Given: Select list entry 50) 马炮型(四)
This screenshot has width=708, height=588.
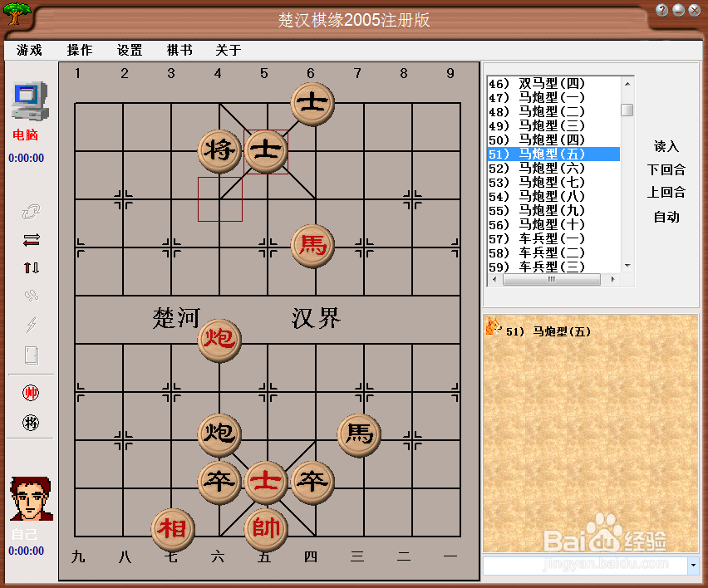Looking at the screenshot, I should pos(553,140).
